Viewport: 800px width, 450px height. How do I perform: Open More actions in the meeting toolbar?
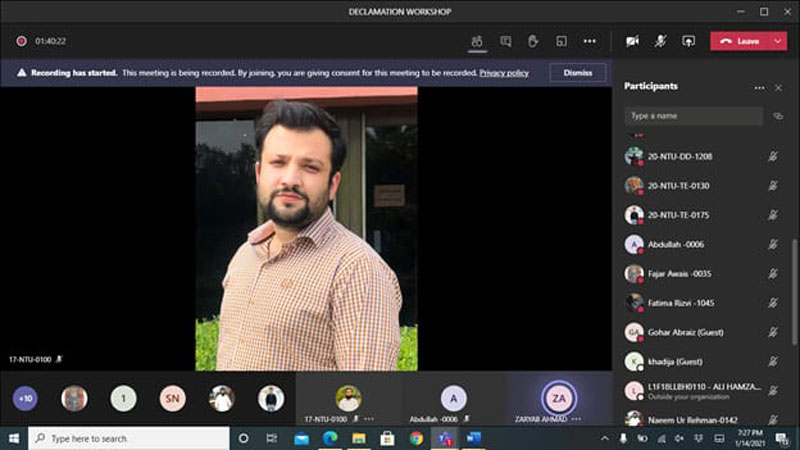click(590, 41)
